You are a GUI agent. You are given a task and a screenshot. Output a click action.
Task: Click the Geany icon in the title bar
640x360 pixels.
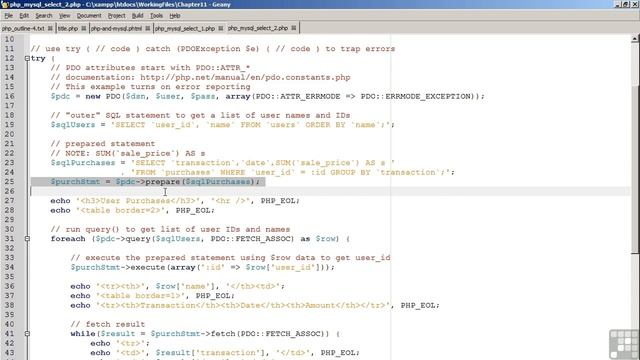(x=4, y=4)
